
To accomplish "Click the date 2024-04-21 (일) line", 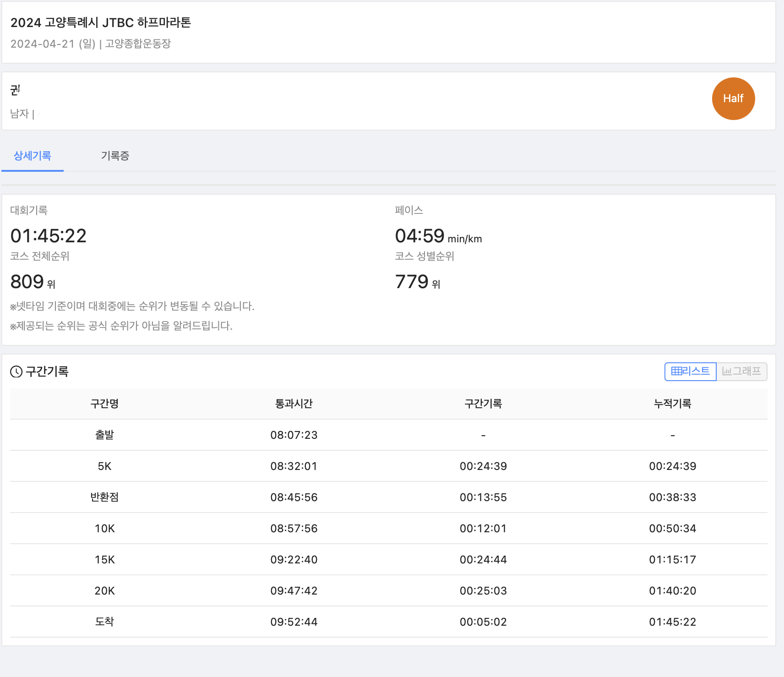I will (x=91, y=44).
